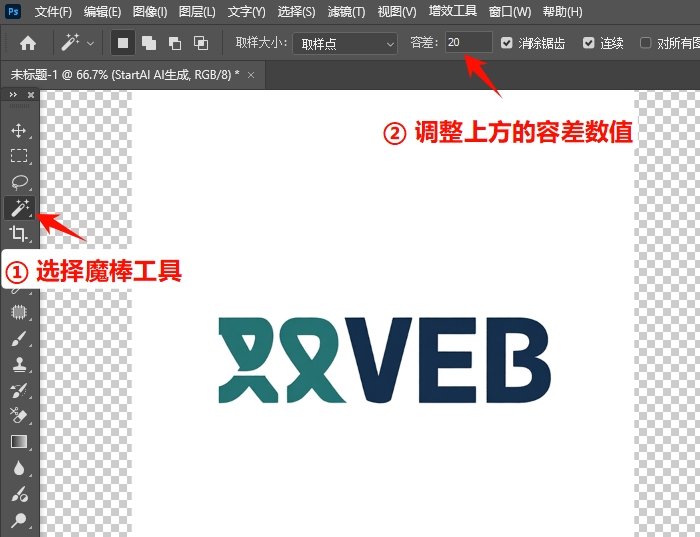Screen dimensions: 700x537
Task: Select the History Brush tool
Action: click(19, 390)
